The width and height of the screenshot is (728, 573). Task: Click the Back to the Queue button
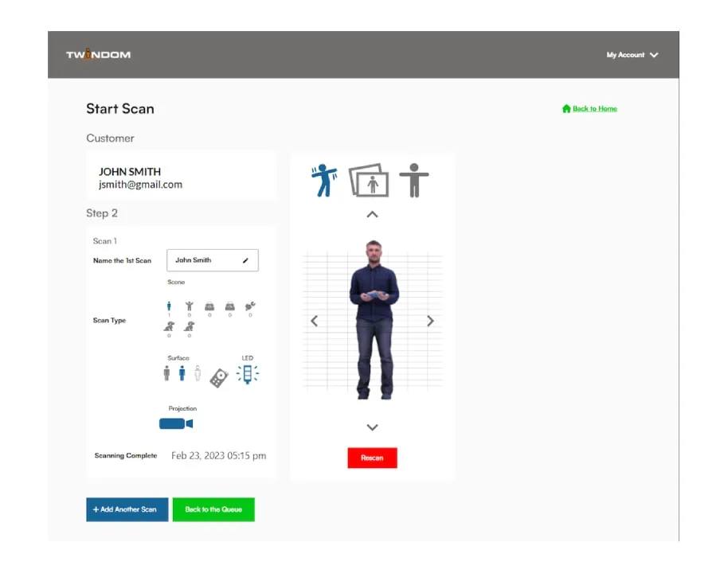point(213,509)
